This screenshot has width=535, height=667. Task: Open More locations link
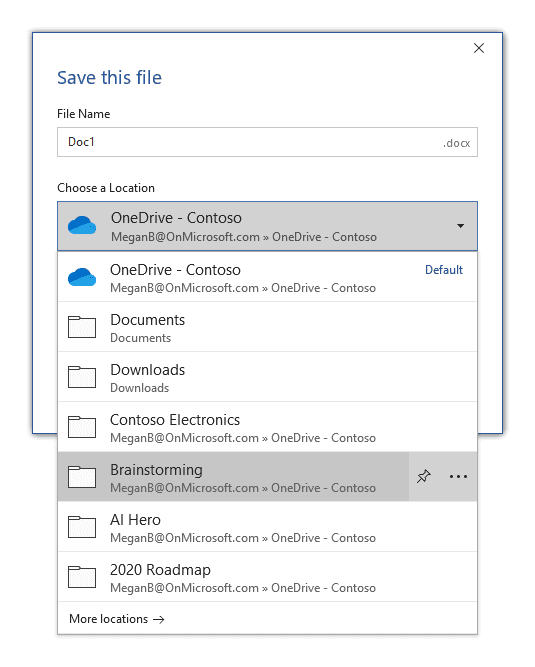(x=117, y=619)
